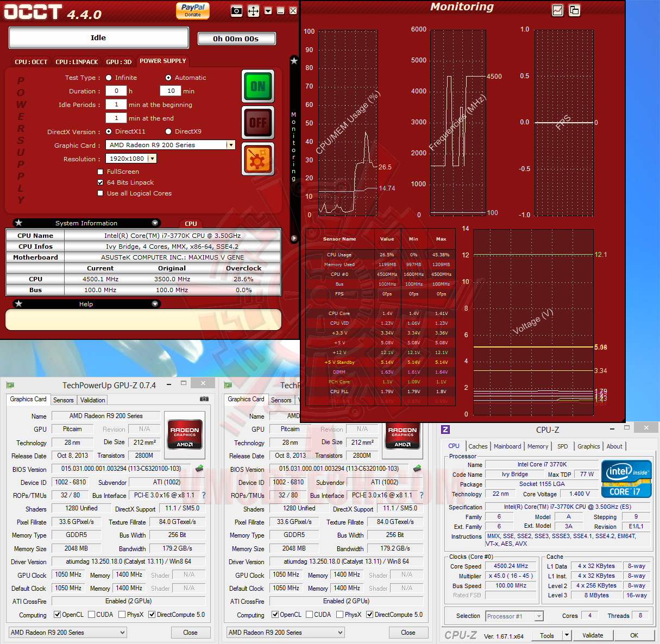Click idle period at the end field
This screenshot has height=644, width=660.
(x=116, y=118)
